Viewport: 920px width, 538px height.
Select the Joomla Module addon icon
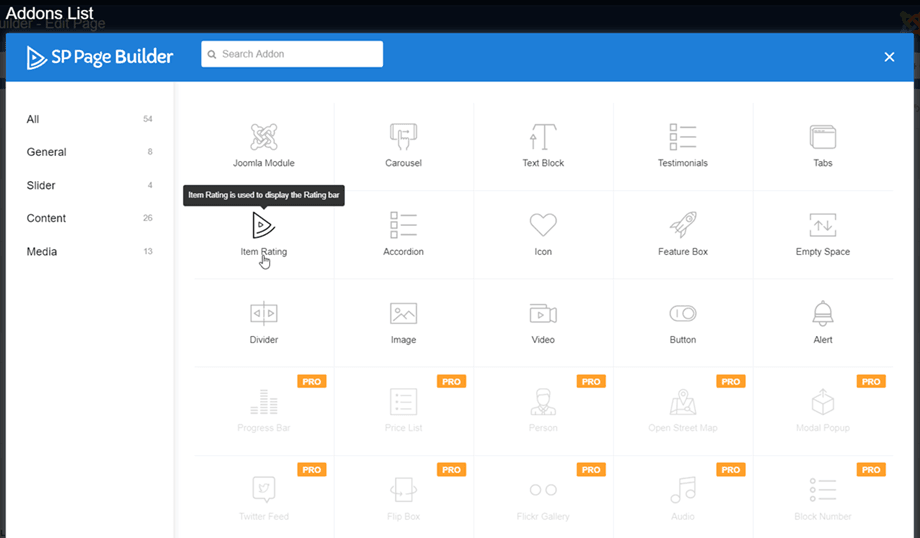coord(264,137)
